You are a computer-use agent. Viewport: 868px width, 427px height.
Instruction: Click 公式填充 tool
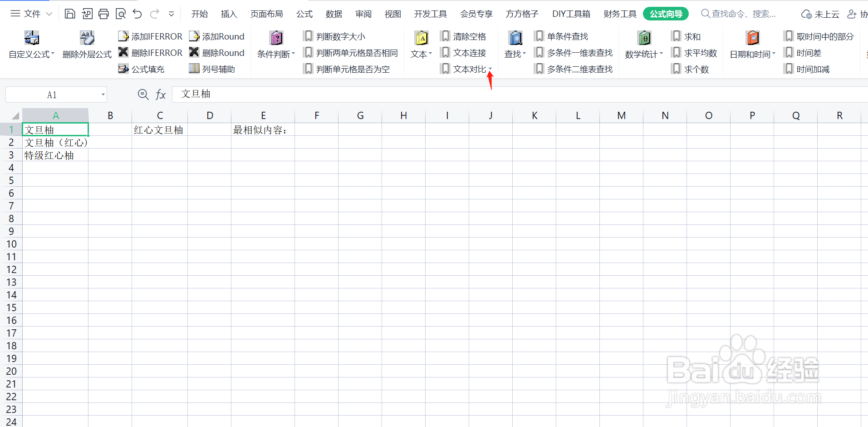(x=142, y=69)
